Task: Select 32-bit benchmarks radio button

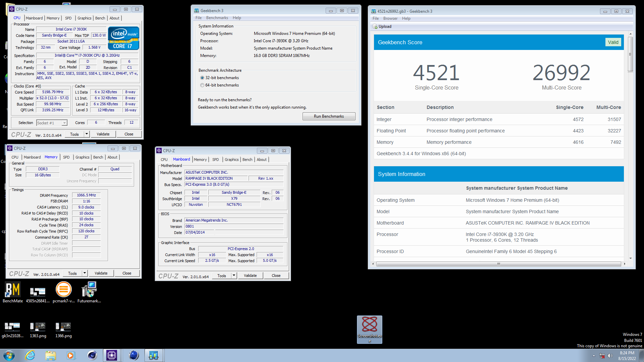Action: click(202, 78)
